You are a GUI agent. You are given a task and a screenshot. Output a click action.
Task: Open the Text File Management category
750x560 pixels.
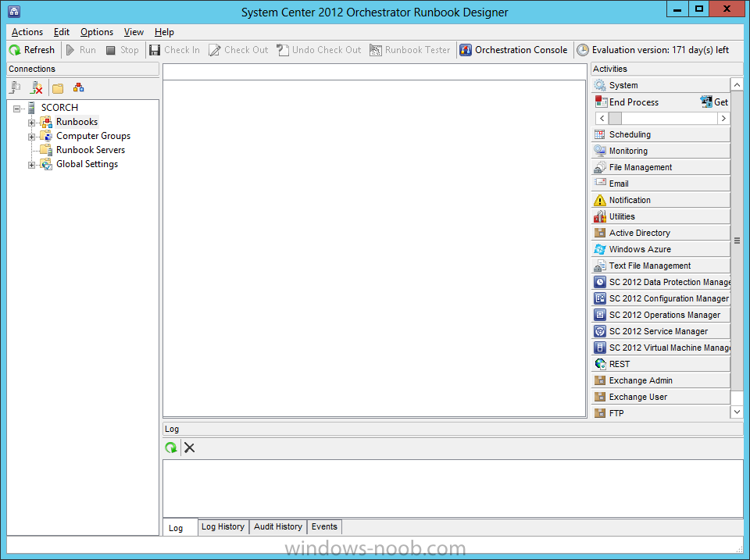[661, 266]
